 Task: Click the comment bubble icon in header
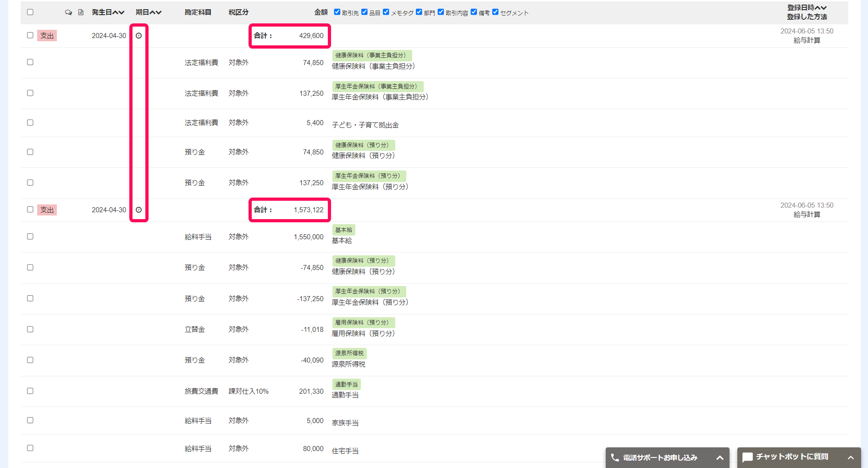[68, 12]
